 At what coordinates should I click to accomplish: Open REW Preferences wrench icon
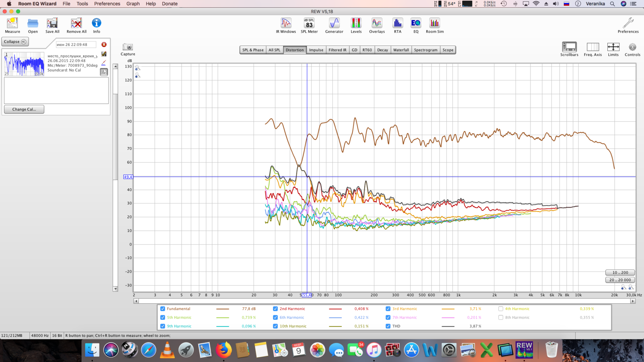click(x=628, y=25)
